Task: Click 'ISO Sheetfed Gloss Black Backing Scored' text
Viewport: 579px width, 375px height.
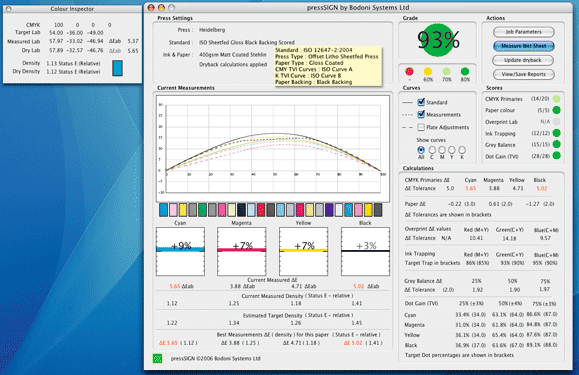Action: coord(247,42)
